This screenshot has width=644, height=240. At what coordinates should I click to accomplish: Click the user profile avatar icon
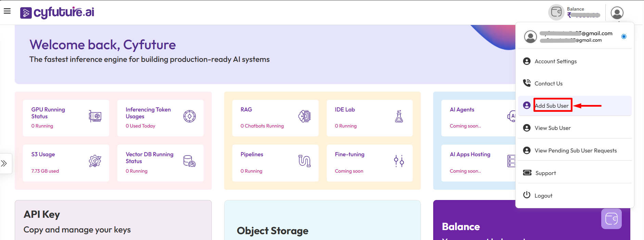pyautogui.click(x=617, y=13)
